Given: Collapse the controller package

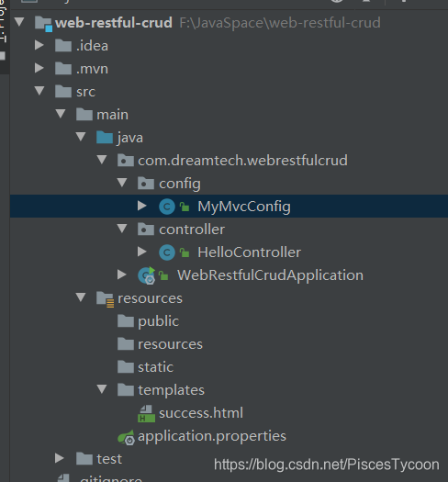Looking at the screenshot, I should coord(122,229).
